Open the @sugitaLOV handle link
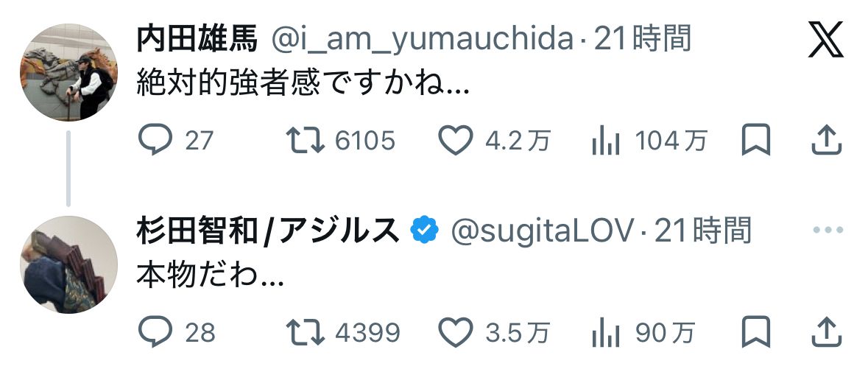 [x=541, y=231]
